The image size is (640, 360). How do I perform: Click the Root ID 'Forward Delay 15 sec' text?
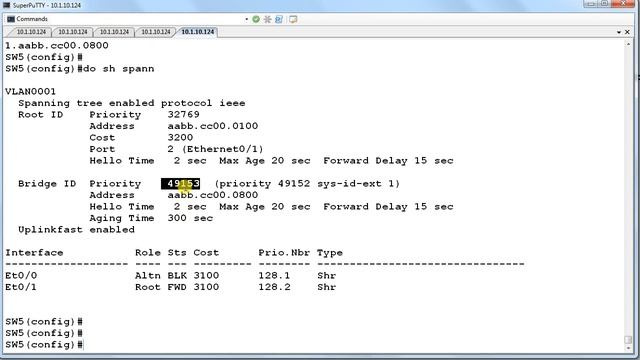(388, 161)
